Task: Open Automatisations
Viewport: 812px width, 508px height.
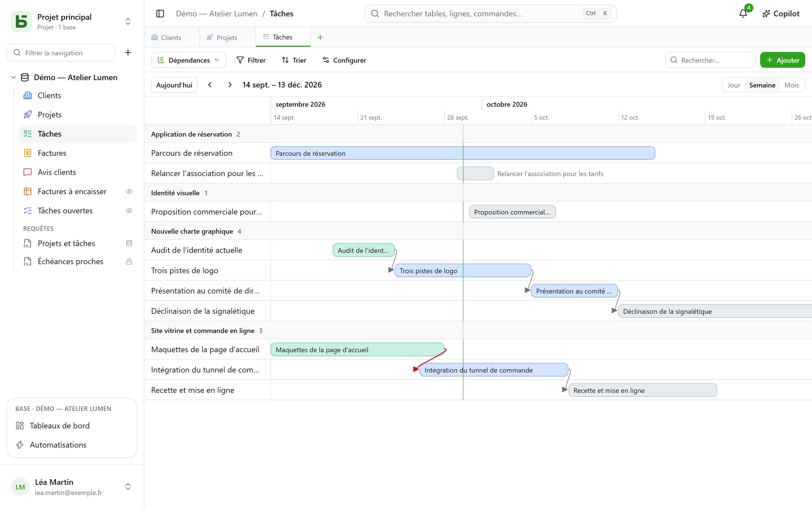Action: click(72, 444)
